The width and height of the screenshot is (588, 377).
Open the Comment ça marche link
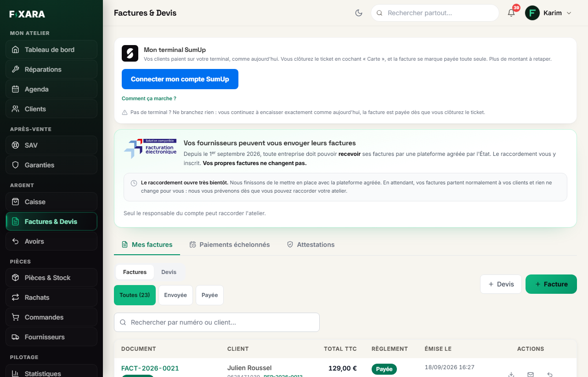(x=149, y=98)
